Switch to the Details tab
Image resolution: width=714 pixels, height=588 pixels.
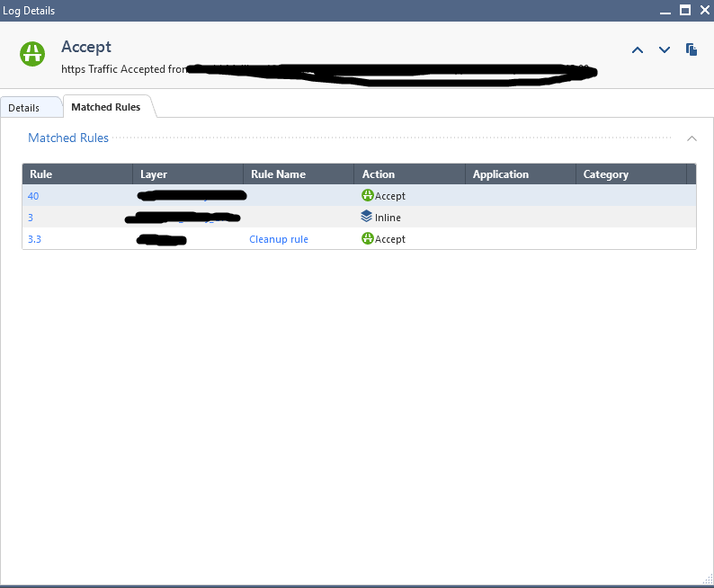coord(24,108)
